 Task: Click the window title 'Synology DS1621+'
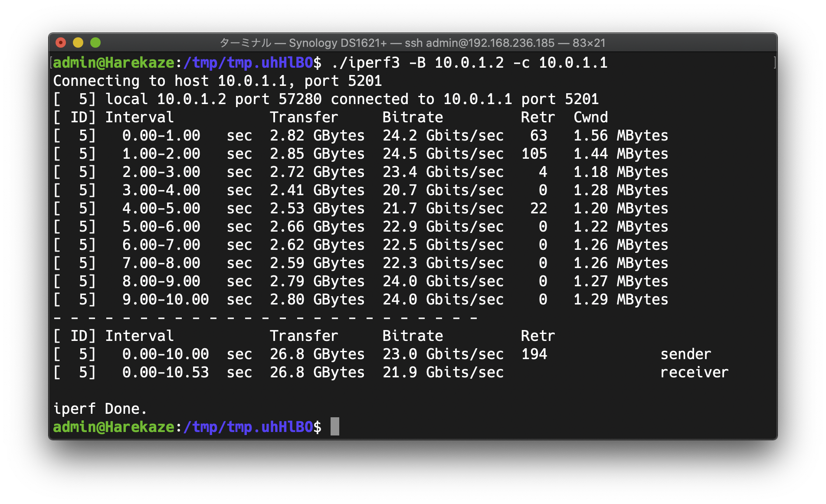tap(338, 43)
